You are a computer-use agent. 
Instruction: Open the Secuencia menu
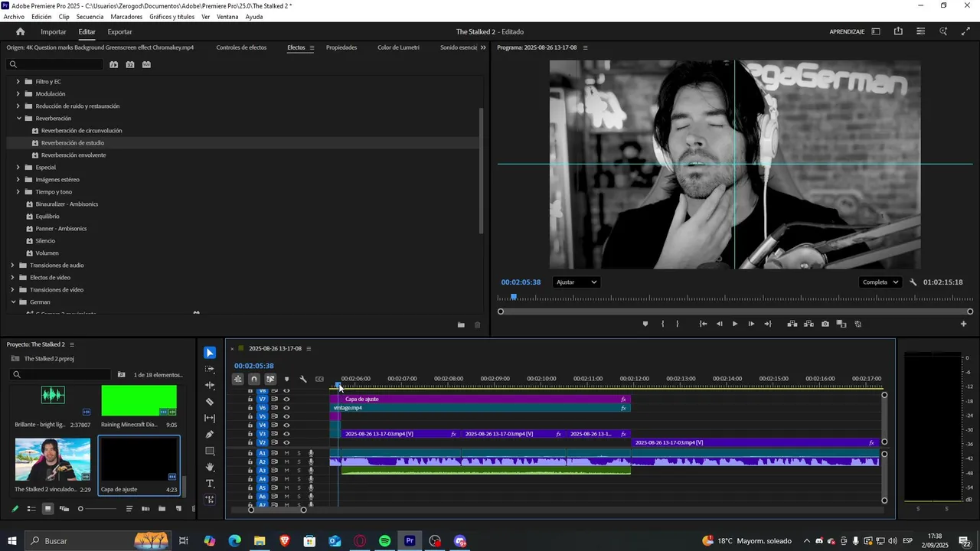coord(90,17)
